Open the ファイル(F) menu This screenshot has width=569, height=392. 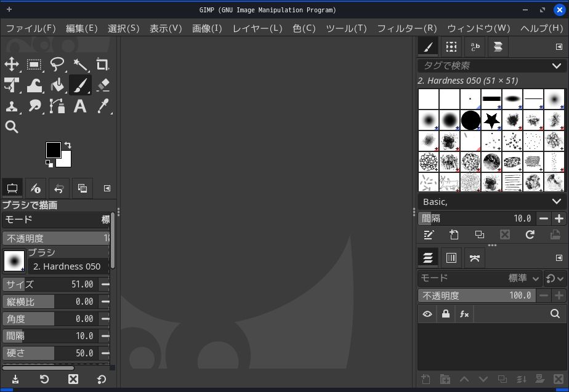click(31, 28)
